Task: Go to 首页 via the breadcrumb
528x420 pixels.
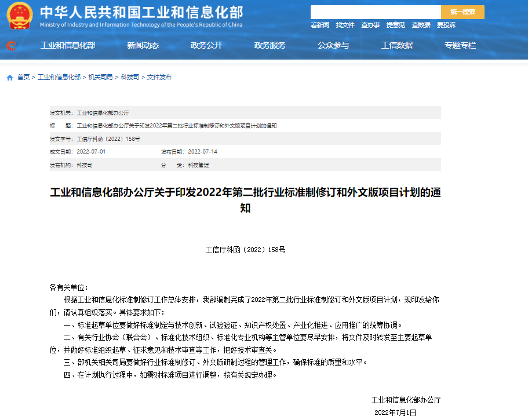Action: pyautogui.click(x=23, y=76)
